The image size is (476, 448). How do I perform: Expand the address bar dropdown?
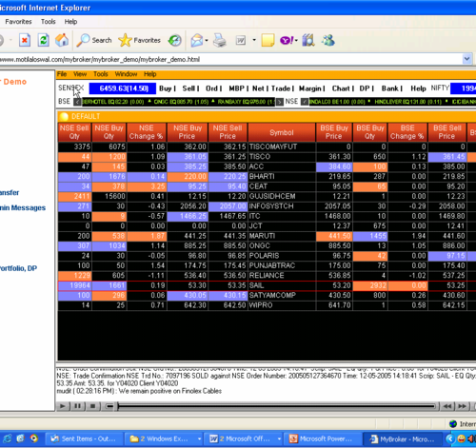466,59
